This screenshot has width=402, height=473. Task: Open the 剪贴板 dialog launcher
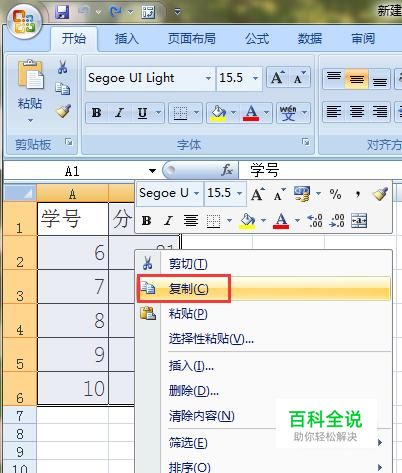(69, 142)
